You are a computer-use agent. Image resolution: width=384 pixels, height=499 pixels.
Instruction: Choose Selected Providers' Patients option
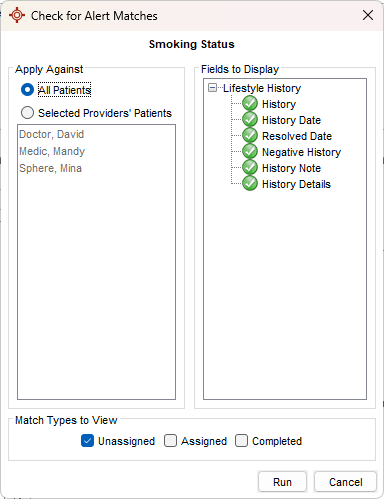click(27, 113)
